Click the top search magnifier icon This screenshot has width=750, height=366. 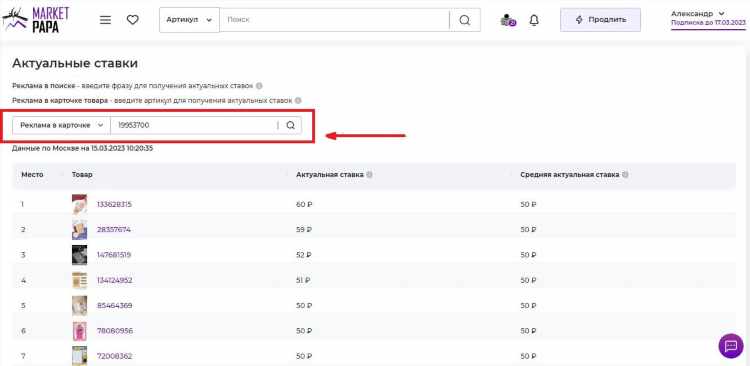tap(464, 20)
